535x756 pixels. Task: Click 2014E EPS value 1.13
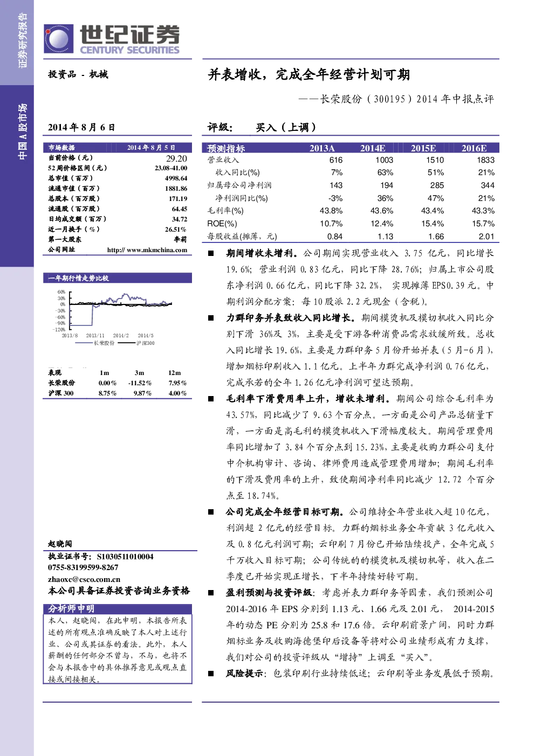[x=386, y=237]
